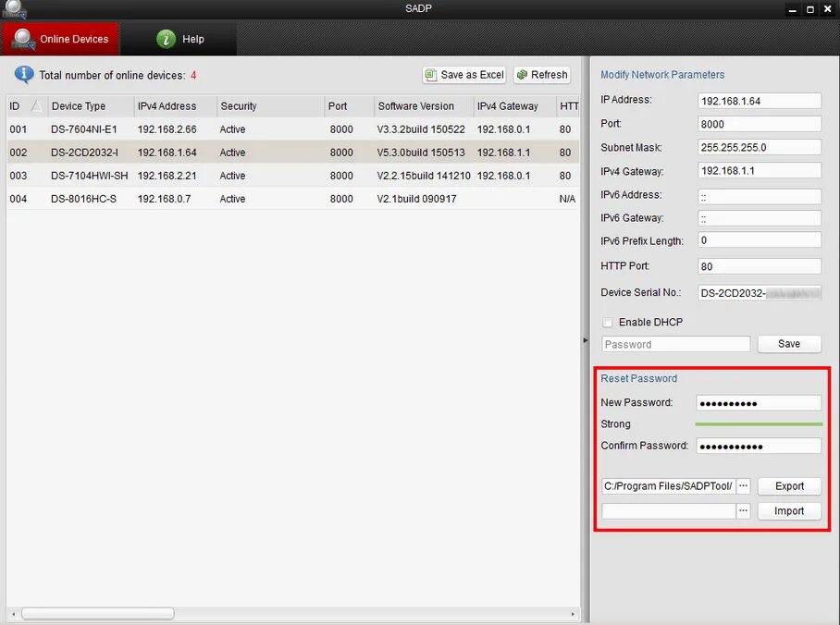
Task: Collapse the right panel using splitter arrow
Action: [585, 340]
